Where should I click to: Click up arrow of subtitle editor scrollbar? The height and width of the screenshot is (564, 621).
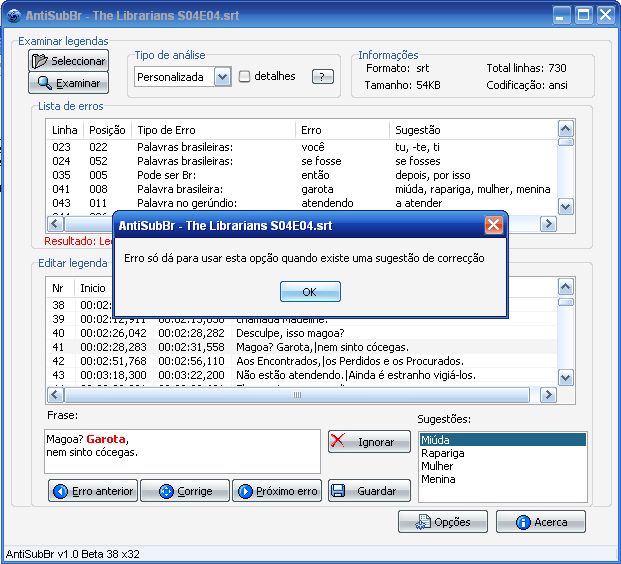pos(566,286)
